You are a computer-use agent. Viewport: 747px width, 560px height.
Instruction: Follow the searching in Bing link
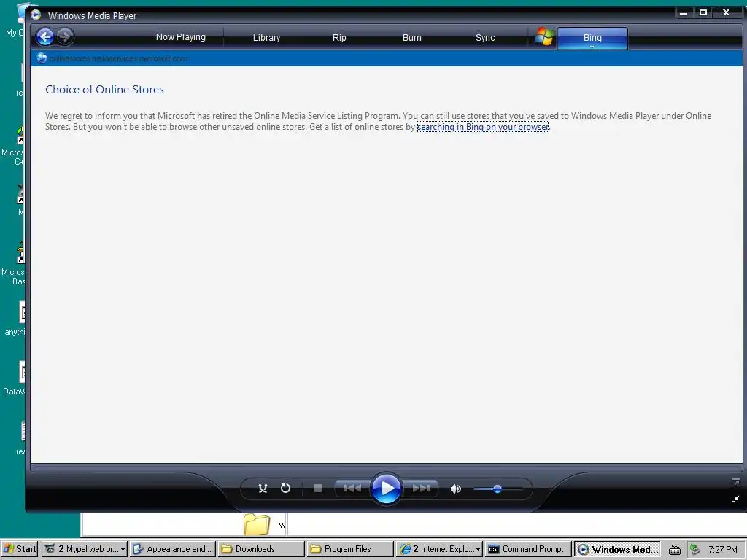click(483, 127)
